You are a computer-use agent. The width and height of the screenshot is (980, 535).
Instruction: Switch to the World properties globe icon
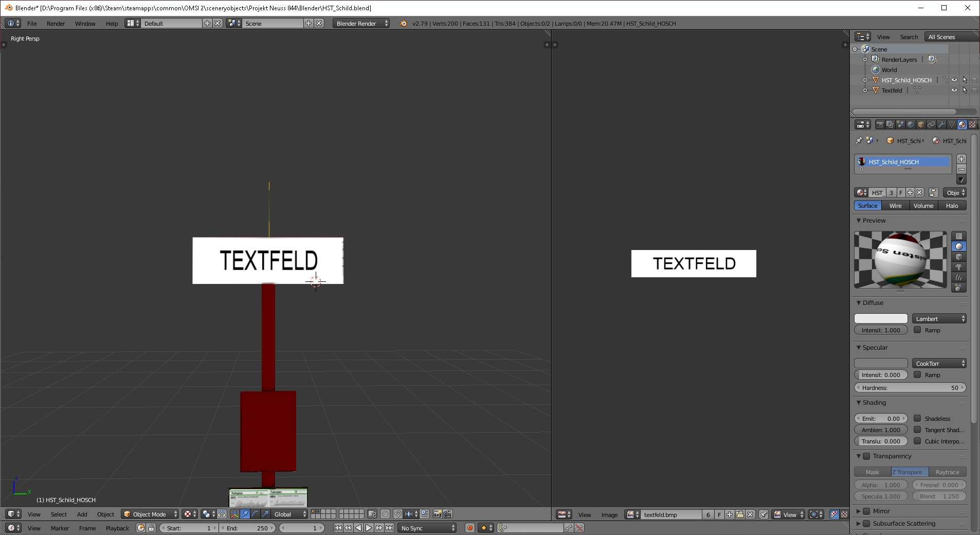(911, 124)
